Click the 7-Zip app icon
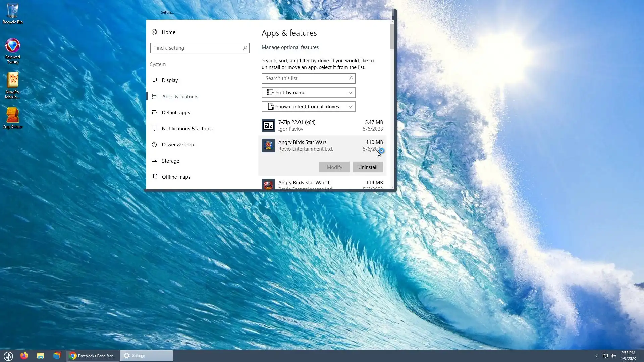Screen dimensions: 644x362 (x=268, y=126)
